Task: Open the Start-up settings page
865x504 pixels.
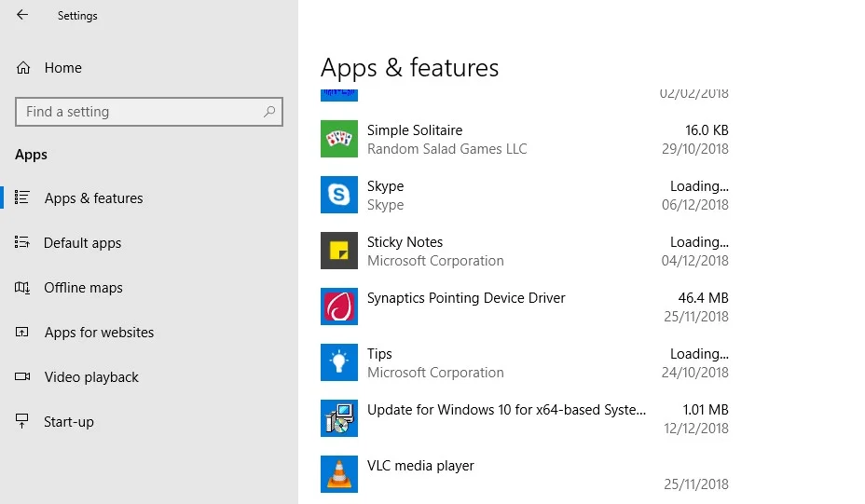Action: point(69,422)
